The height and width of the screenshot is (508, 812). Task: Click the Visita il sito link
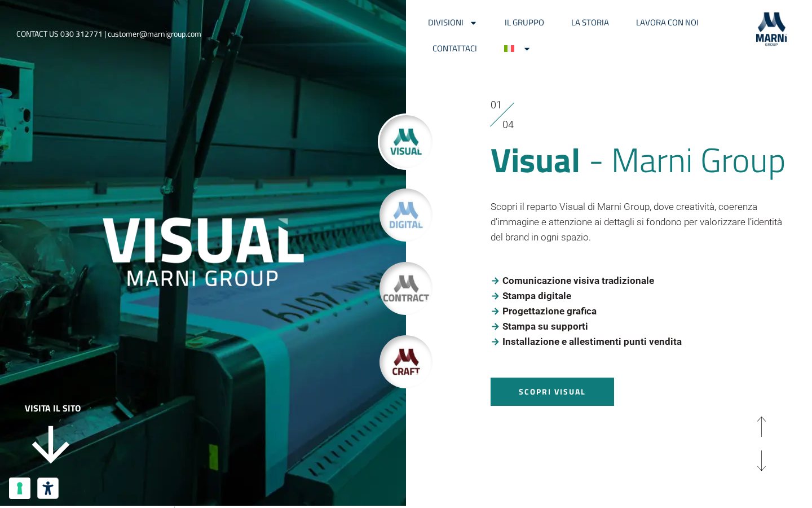53,408
